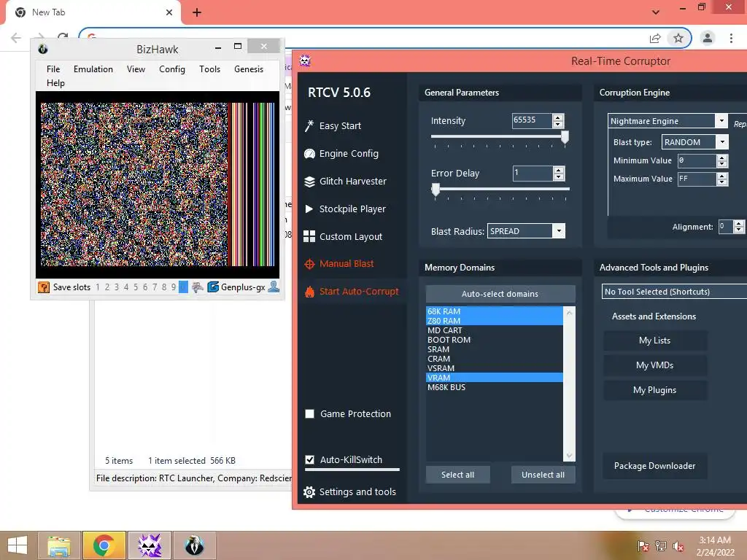Viewport: 747px width, 560px height.
Task: Select MD CART memory domain
Action: point(494,330)
